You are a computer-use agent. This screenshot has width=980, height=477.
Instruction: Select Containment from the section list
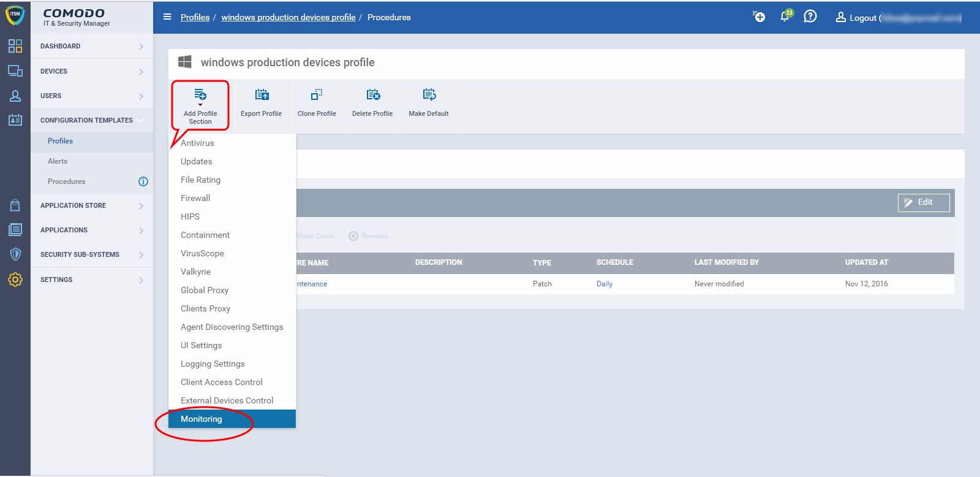tap(232, 235)
